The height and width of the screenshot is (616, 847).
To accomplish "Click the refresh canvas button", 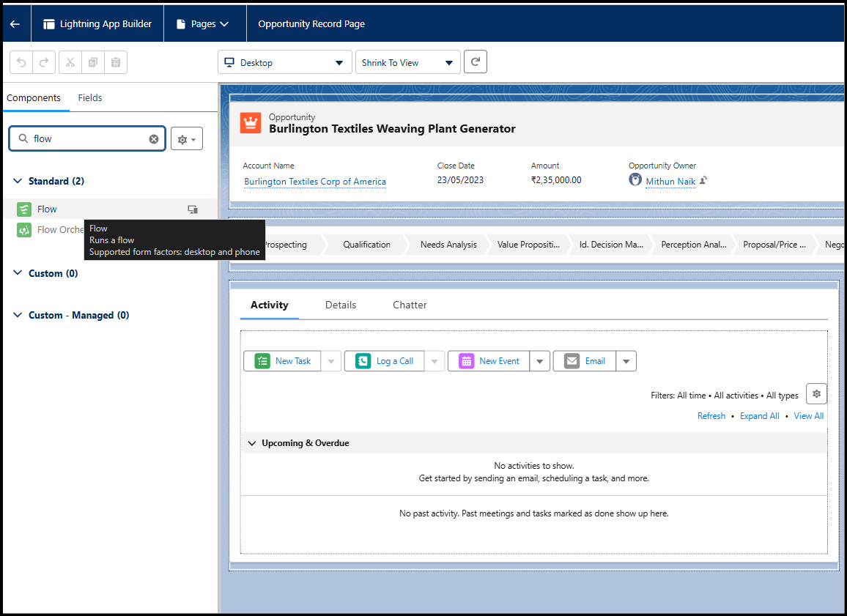I will pyautogui.click(x=476, y=62).
